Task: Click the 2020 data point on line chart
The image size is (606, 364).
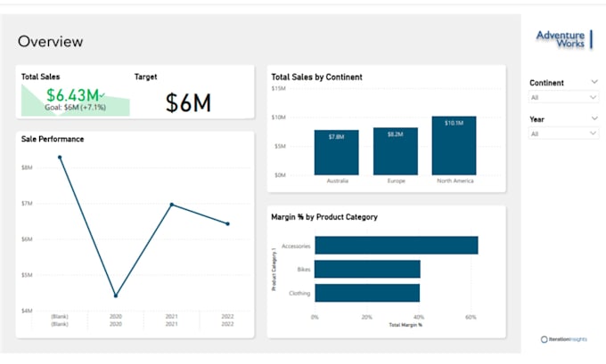Action: click(x=116, y=295)
